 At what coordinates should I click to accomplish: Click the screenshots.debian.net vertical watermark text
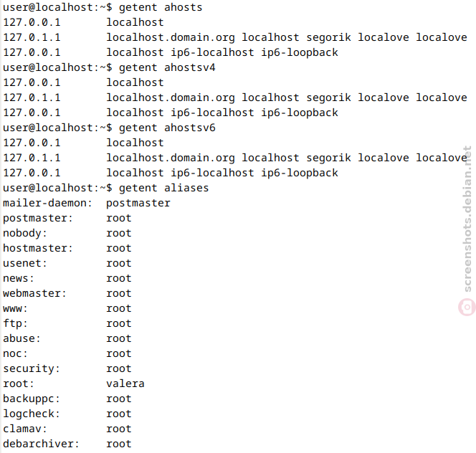467,219
